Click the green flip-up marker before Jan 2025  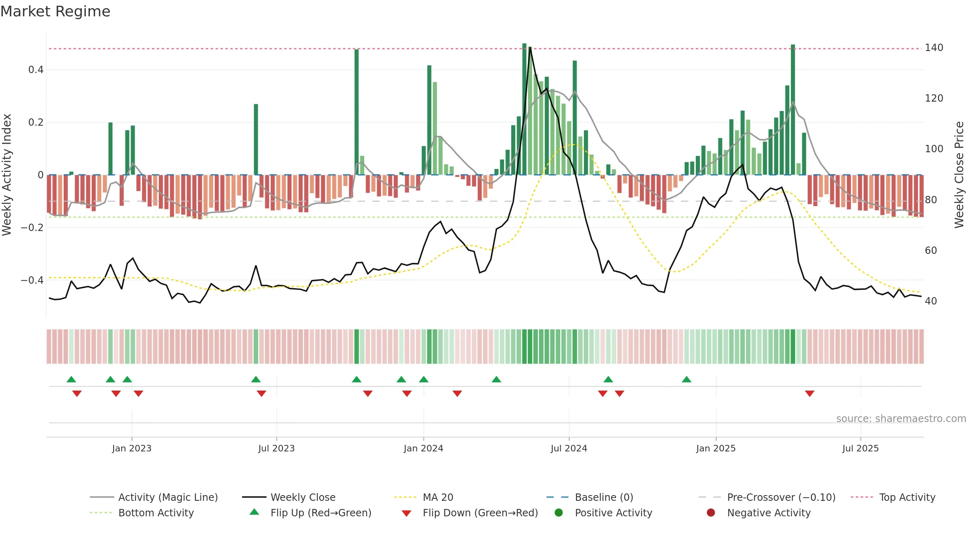pyautogui.click(x=686, y=379)
